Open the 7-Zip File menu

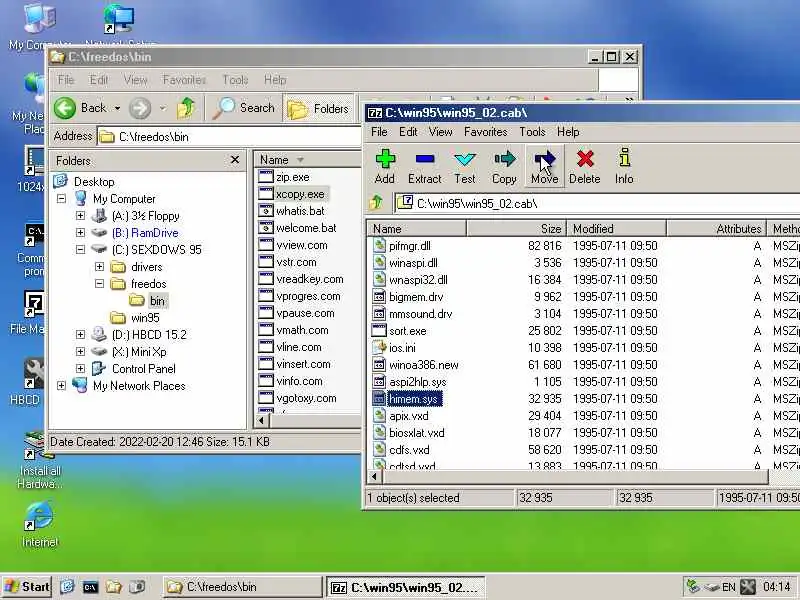pyautogui.click(x=379, y=132)
